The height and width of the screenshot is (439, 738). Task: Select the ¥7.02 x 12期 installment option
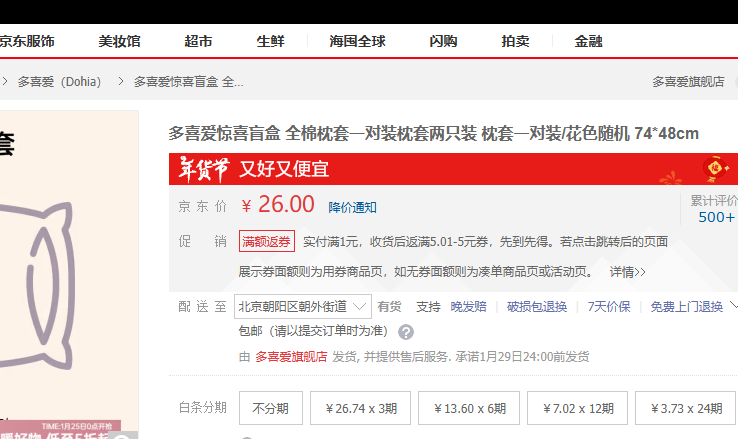coord(578,408)
